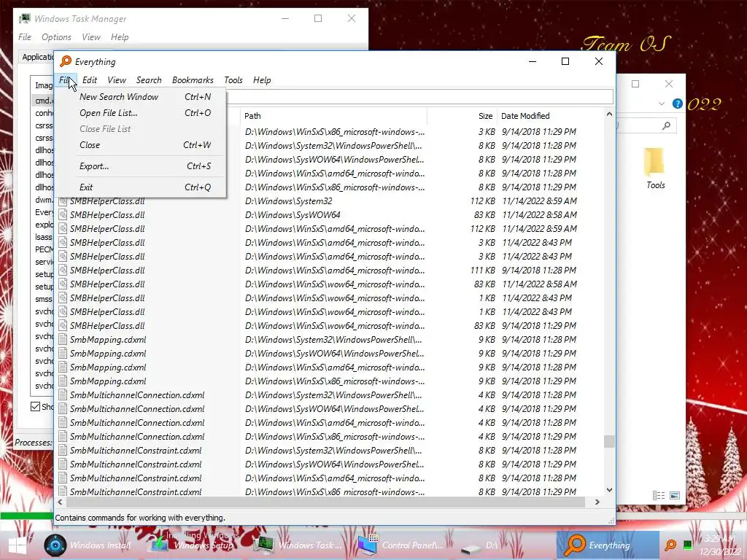747x560 pixels.
Task: Click green monitor tray icon
Action: (x=687, y=545)
